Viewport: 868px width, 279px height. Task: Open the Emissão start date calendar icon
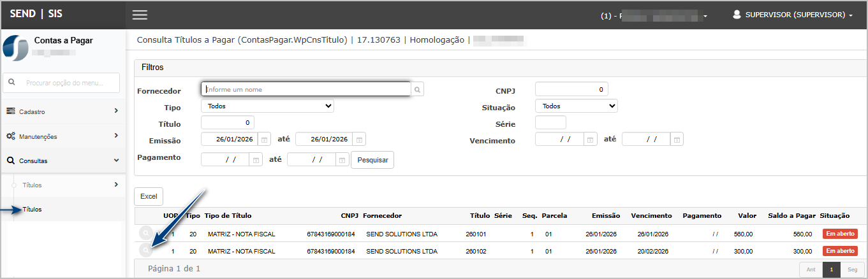pyautogui.click(x=265, y=139)
